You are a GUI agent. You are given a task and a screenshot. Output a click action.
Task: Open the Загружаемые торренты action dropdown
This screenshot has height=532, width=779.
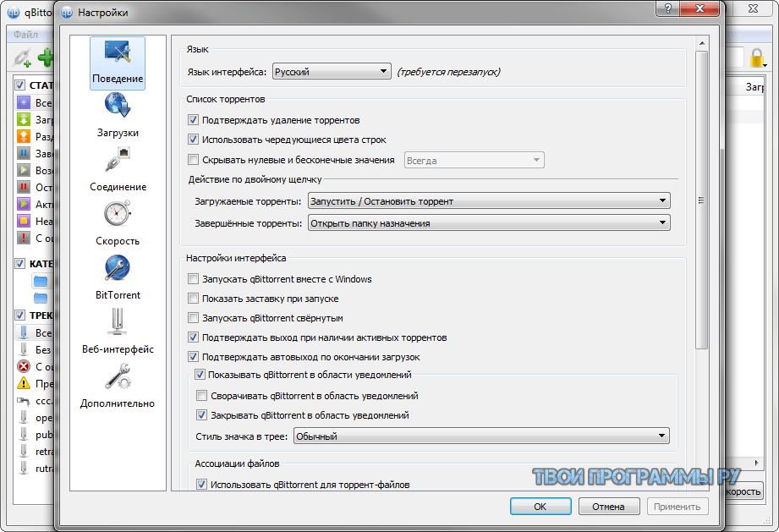tap(489, 201)
